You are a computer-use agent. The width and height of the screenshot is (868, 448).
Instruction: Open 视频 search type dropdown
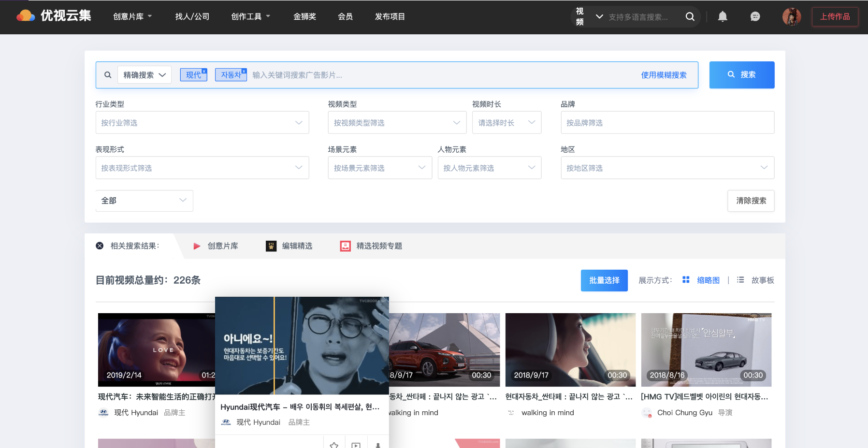[589, 17]
